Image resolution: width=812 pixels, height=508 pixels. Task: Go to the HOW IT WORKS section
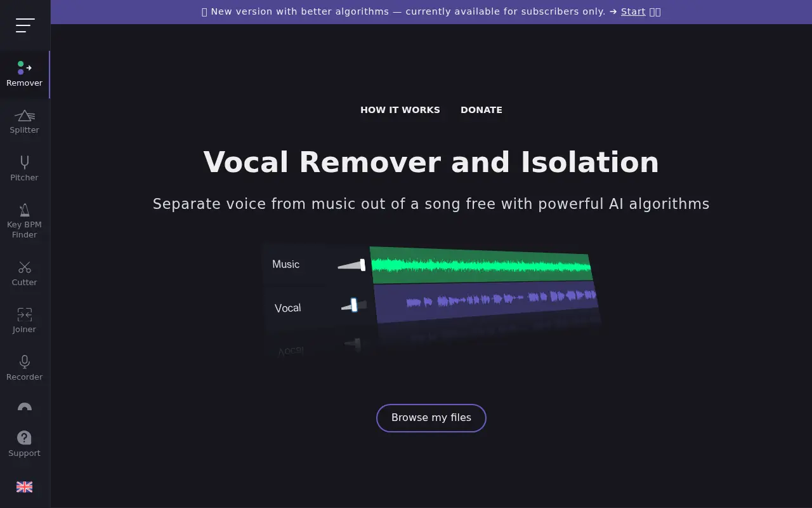pos(400,110)
